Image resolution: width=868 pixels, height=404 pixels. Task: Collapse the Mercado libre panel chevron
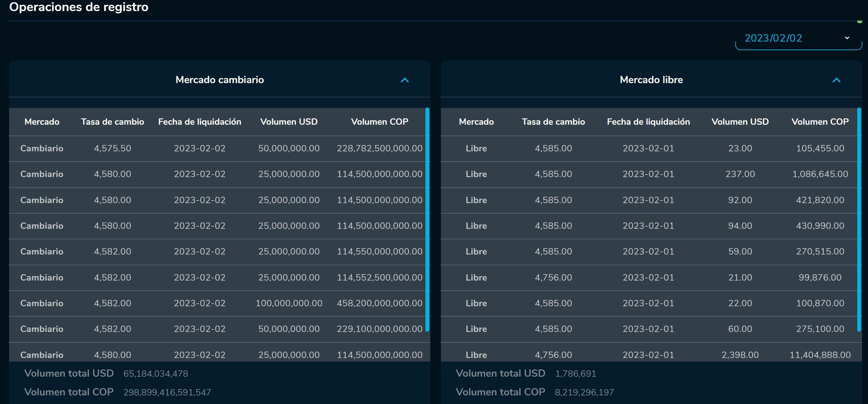click(x=836, y=80)
